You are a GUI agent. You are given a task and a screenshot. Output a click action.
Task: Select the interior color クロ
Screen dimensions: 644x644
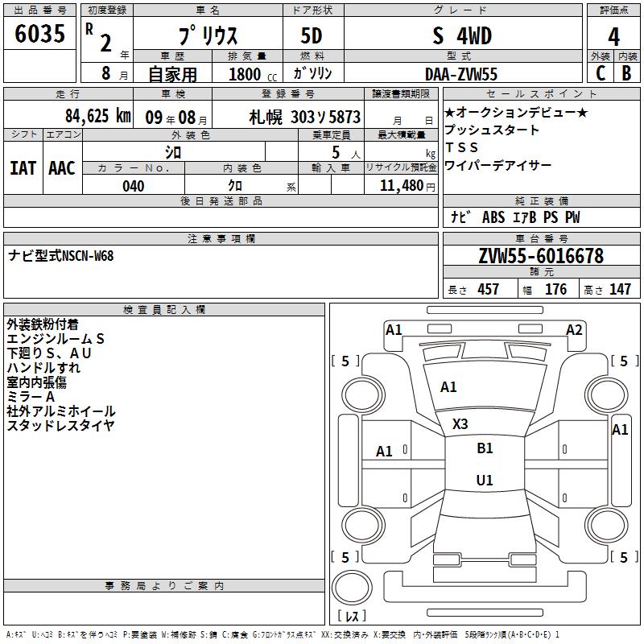coord(235,186)
